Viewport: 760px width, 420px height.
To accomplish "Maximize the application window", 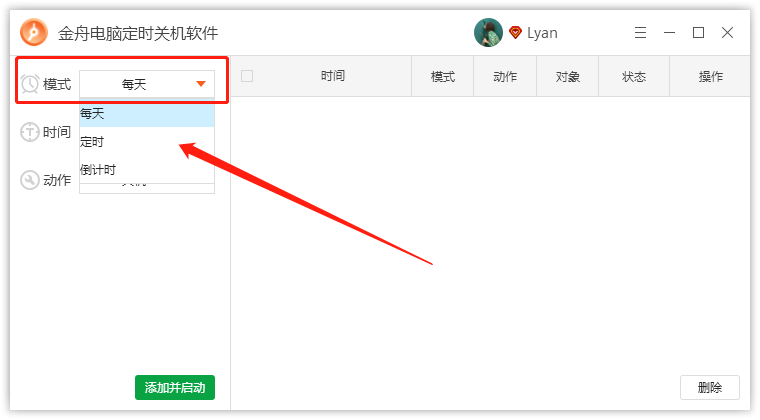I will [x=698, y=32].
